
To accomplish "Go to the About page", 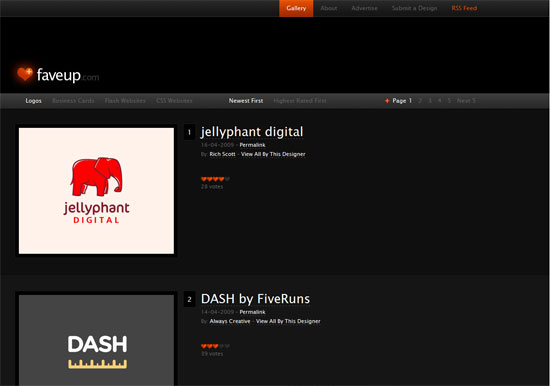I will [329, 8].
